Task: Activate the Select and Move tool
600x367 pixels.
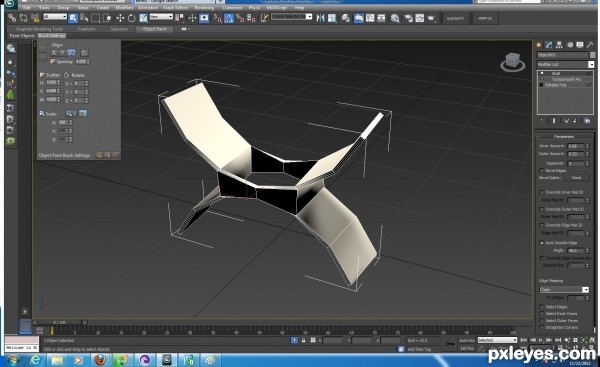Action: 120,18
